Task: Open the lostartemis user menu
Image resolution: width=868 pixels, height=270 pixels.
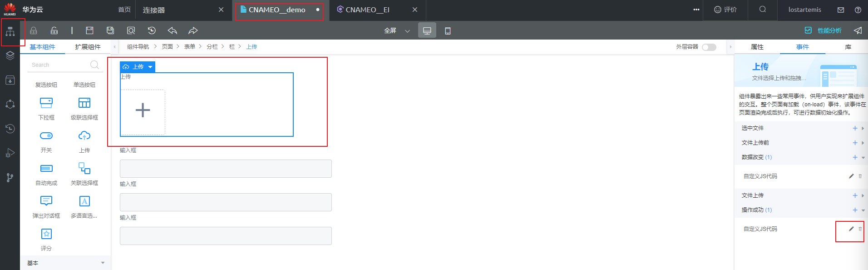Action: pyautogui.click(x=805, y=10)
